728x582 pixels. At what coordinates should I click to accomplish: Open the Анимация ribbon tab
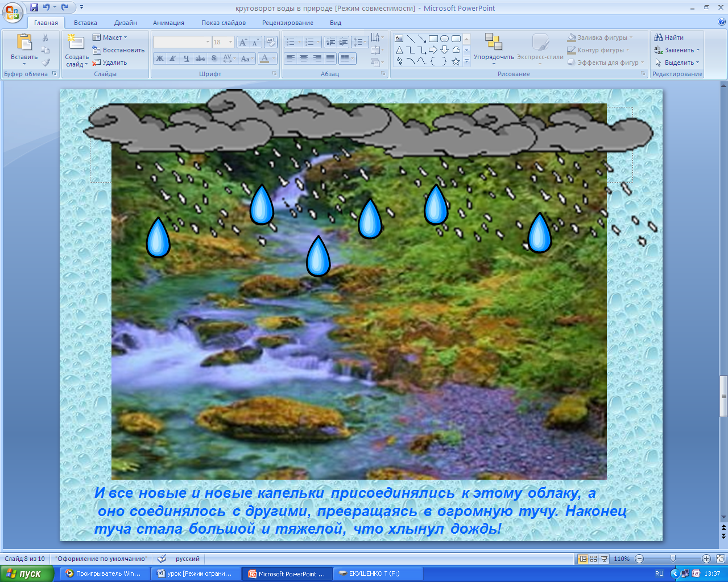pos(168,23)
